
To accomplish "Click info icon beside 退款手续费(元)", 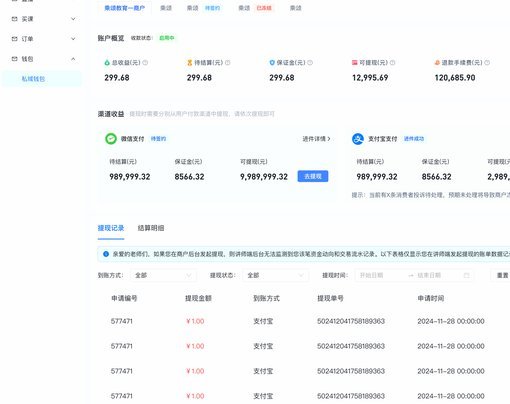I will tap(487, 63).
